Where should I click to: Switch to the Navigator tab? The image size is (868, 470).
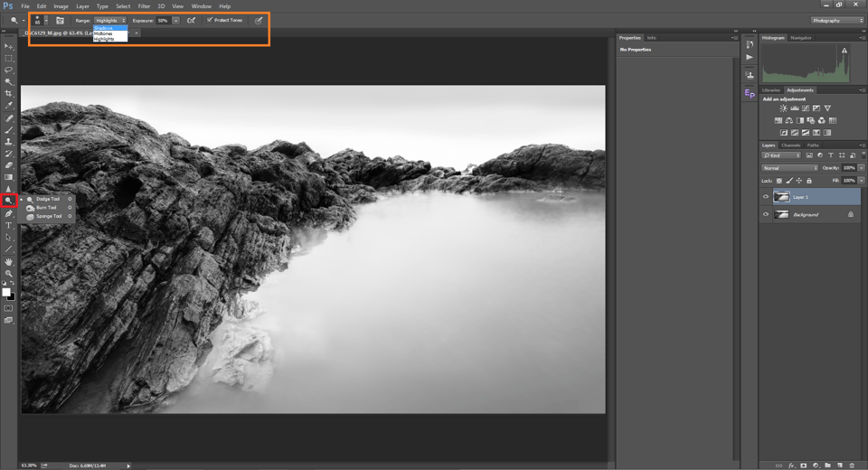(x=801, y=38)
